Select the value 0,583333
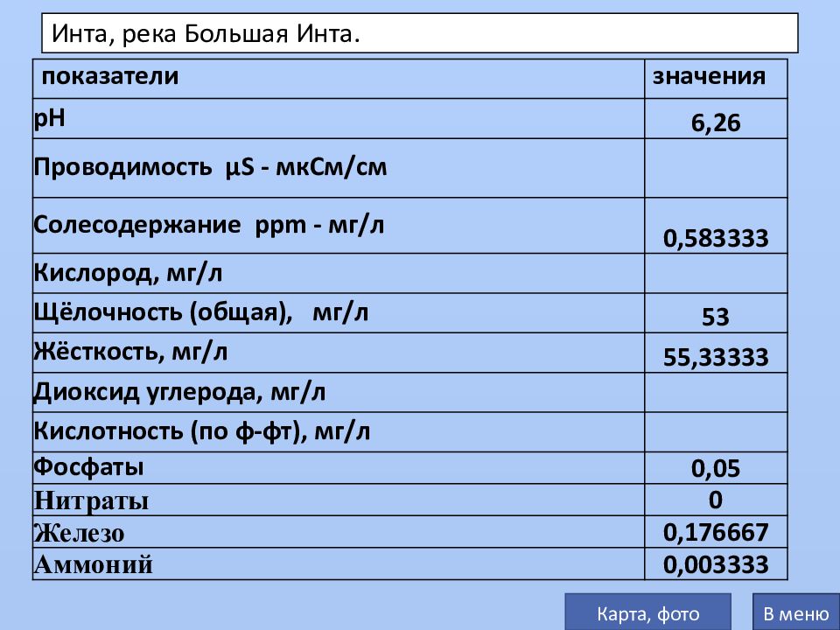Screen dimensions: 840x630 tap(716, 238)
